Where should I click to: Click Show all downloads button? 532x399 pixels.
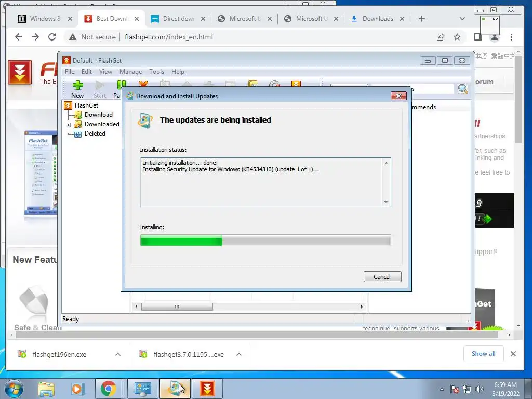pyautogui.click(x=484, y=354)
